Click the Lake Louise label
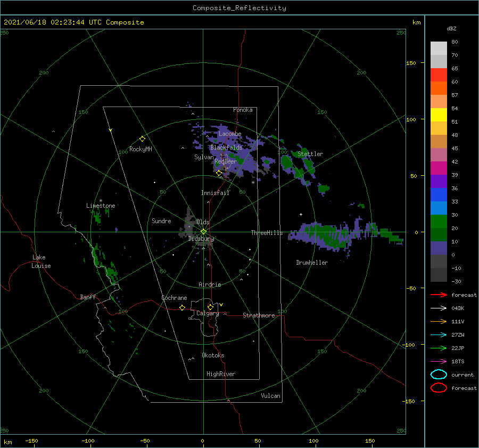The image size is (479, 448). (x=41, y=262)
